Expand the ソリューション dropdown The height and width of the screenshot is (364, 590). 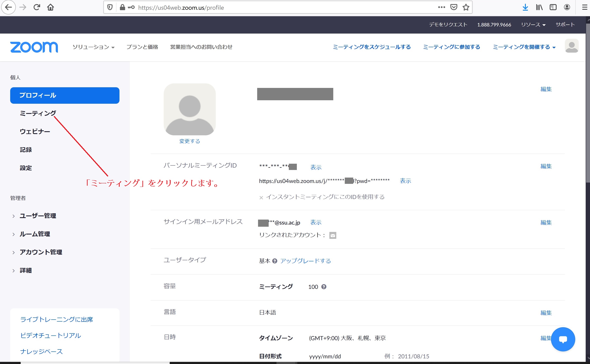(93, 47)
